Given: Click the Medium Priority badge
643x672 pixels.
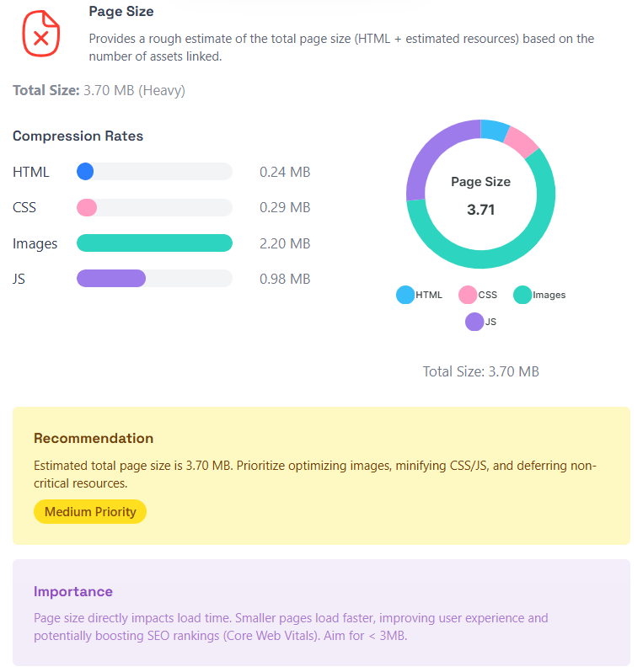Looking at the screenshot, I should coord(90,512).
